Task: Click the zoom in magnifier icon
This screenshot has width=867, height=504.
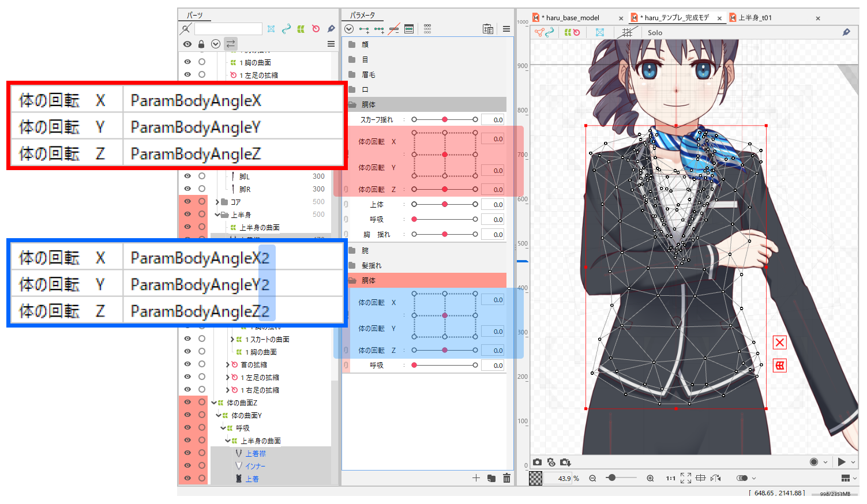Action: click(650, 478)
